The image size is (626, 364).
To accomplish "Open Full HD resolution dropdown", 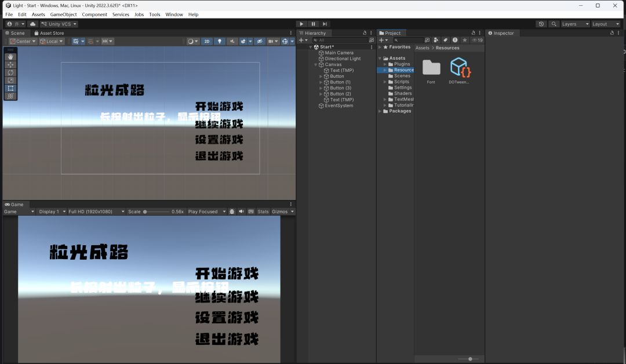I will coord(96,212).
